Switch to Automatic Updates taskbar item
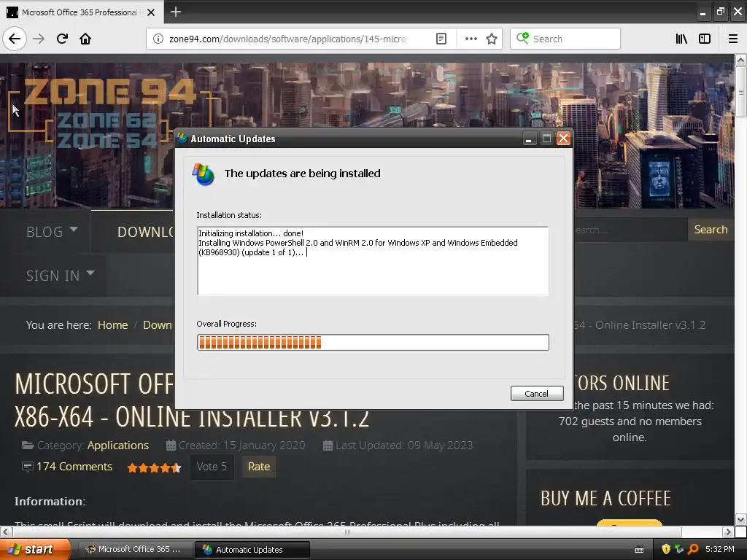The width and height of the screenshot is (747, 560). [x=252, y=550]
